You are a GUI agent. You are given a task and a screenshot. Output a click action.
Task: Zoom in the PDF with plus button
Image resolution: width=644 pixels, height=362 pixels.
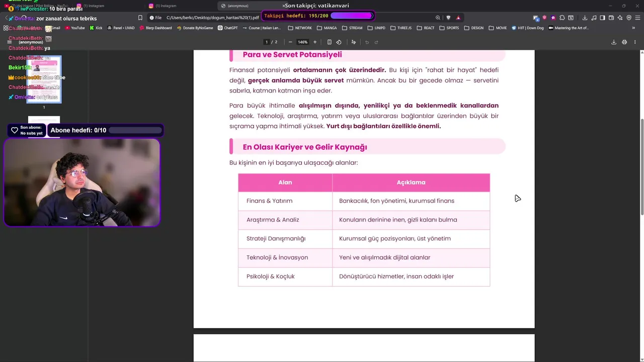coord(315,42)
